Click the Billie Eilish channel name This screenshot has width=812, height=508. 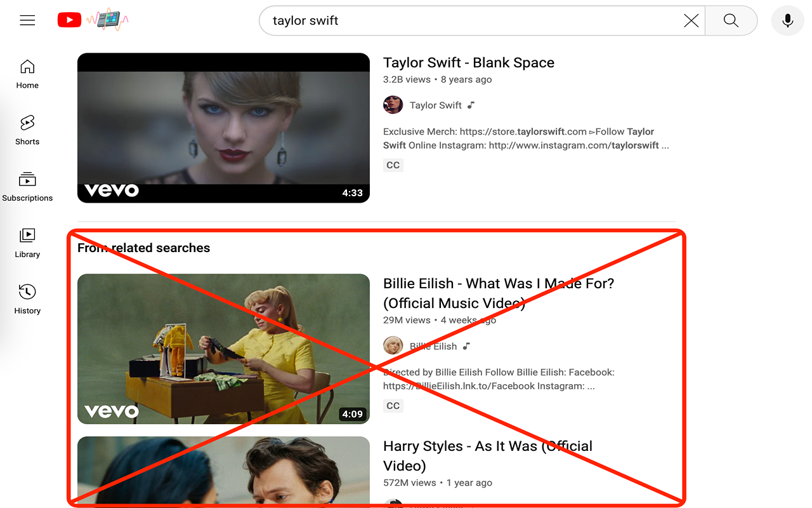coord(433,346)
